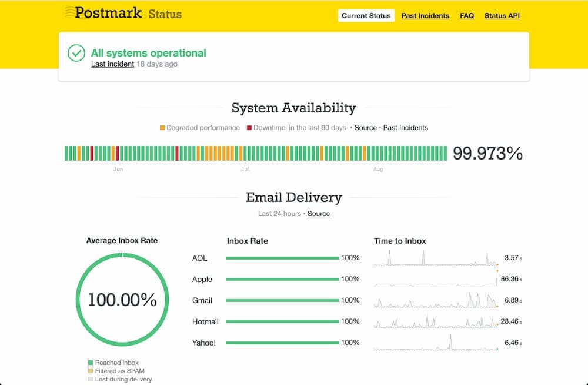Screen dimensions: 588x385
Task: Click the orange Degraded performance legend swatch
Action: click(x=162, y=128)
